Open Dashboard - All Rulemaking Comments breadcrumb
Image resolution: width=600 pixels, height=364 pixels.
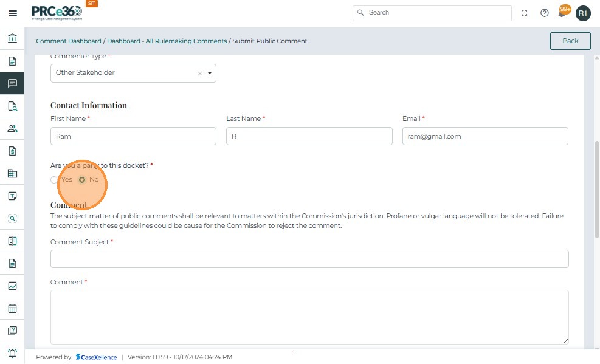pos(167,41)
